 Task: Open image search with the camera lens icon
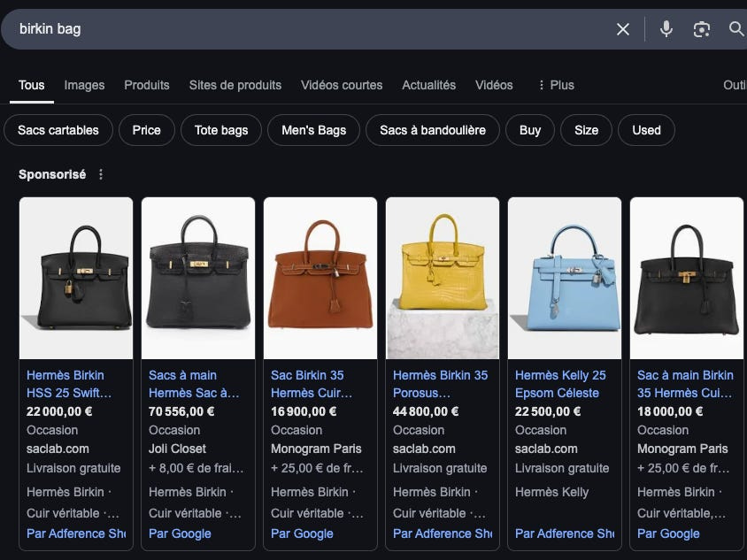701,29
